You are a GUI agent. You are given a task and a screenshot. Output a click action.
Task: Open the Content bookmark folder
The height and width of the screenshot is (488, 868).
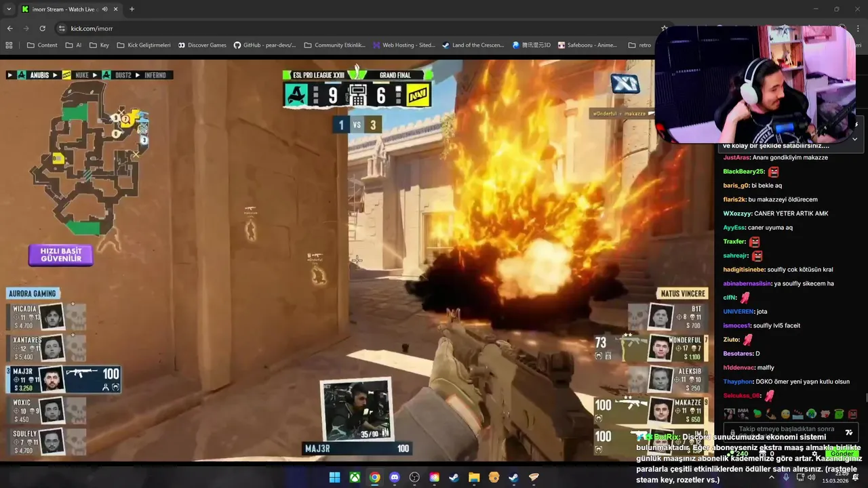42,45
